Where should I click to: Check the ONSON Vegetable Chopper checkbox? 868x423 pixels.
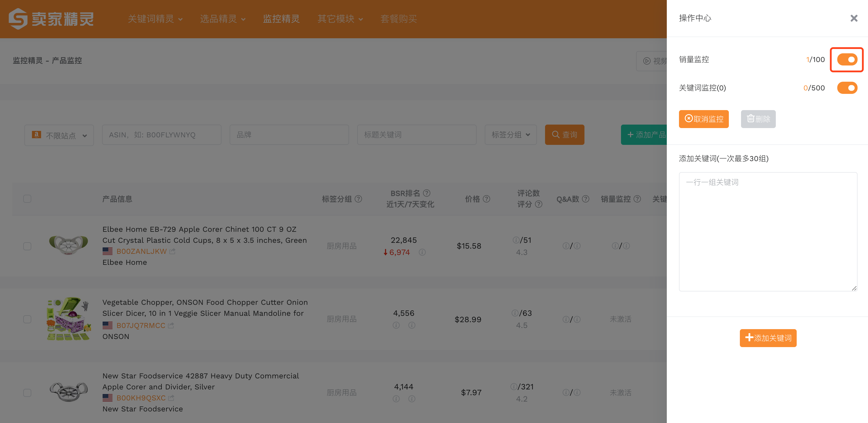pos(27,319)
